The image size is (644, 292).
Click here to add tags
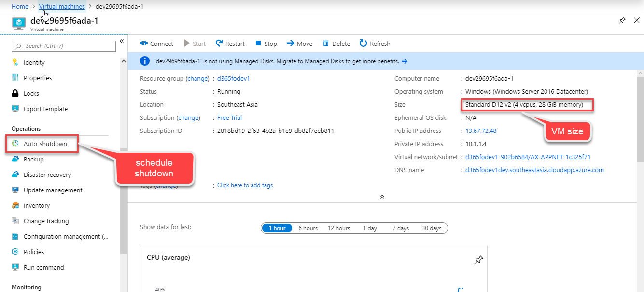tap(245, 185)
